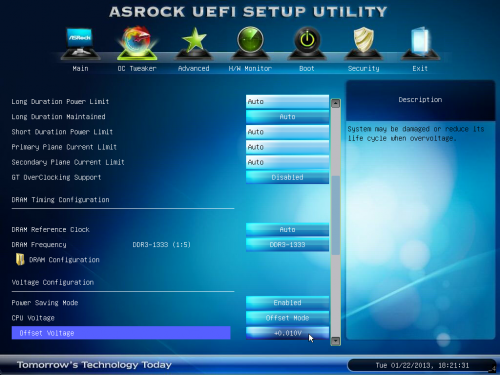This screenshot has height=375, width=500.
Task: Open the Main monitor icon
Action: 80,43
